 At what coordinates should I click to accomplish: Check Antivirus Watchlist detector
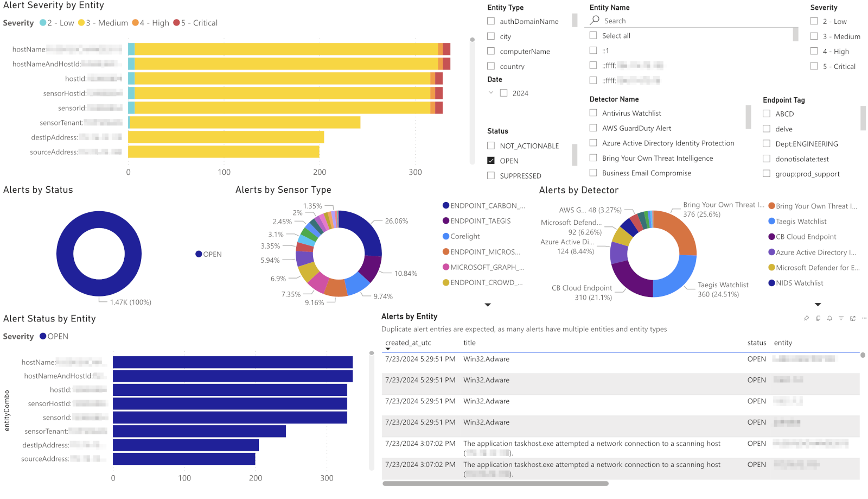tap(593, 113)
